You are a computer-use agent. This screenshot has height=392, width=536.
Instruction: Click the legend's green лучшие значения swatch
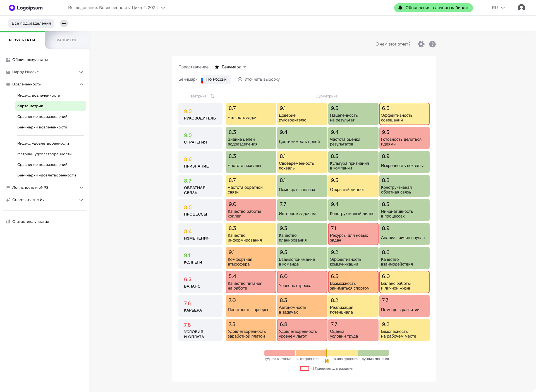coord(373,353)
